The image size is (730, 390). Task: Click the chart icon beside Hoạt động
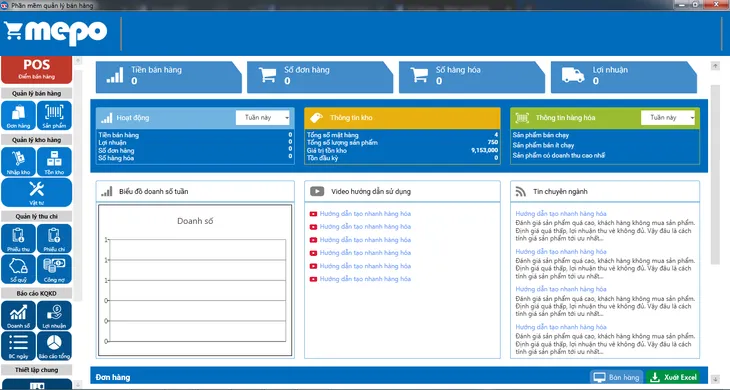pyautogui.click(x=107, y=118)
